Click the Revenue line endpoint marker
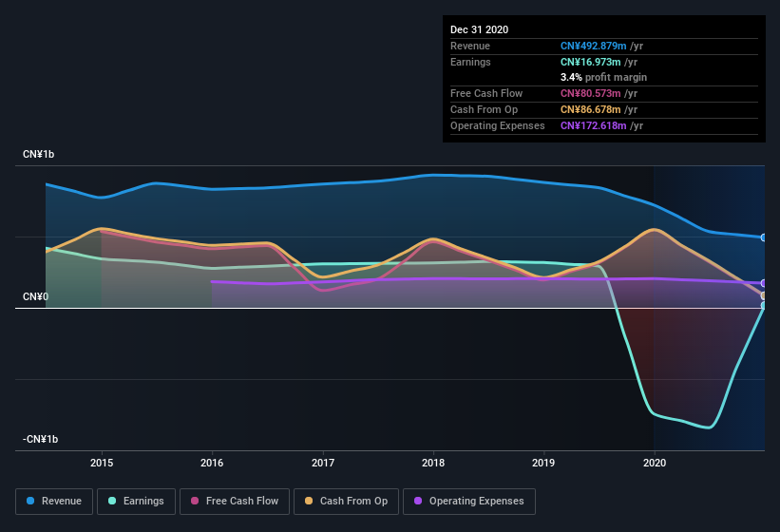 pos(764,237)
